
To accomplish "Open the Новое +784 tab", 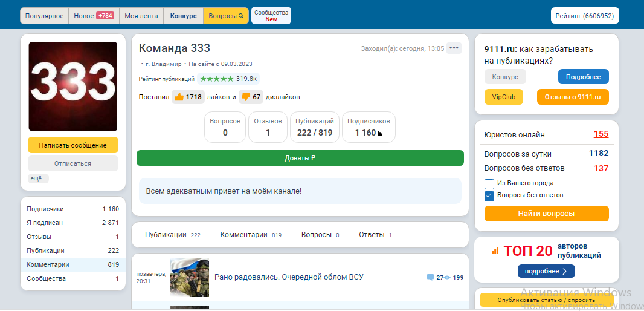I will [94, 16].
